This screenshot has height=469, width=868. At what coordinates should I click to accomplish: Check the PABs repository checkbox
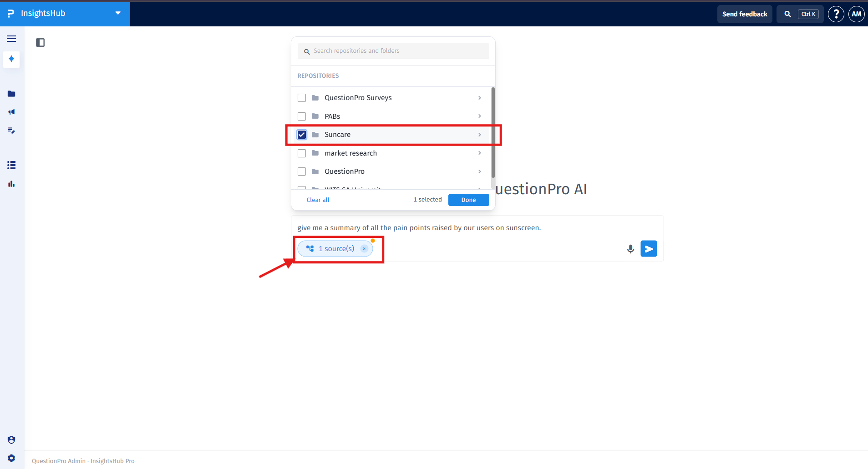point(301,116)
